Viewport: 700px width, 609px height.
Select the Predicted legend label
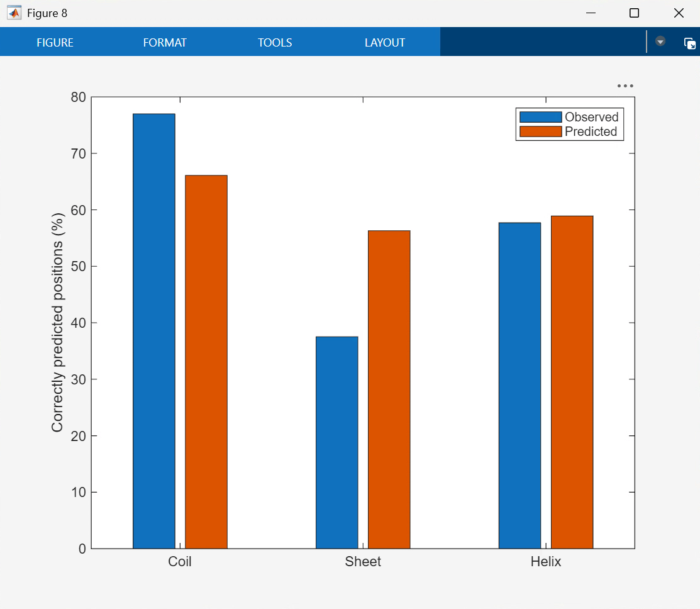tap(591, 131)
